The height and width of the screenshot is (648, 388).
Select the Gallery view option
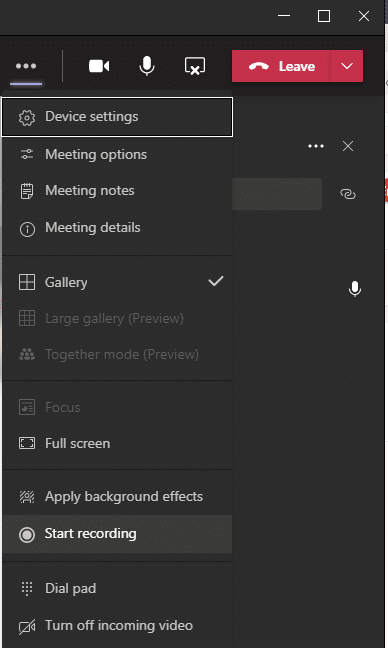click(117, 283)
